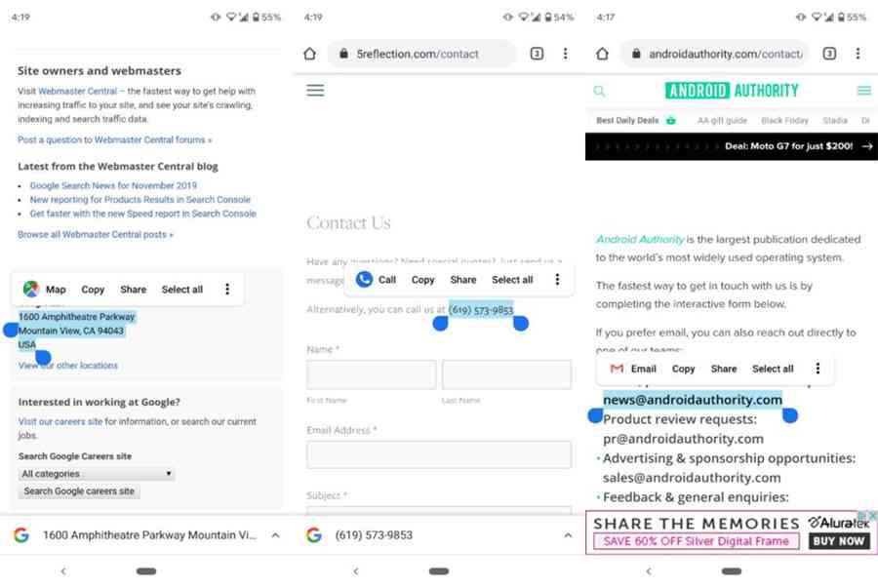
Task: Expand the Google bar showing (619) 573-9853
Action: pos(568,535)
